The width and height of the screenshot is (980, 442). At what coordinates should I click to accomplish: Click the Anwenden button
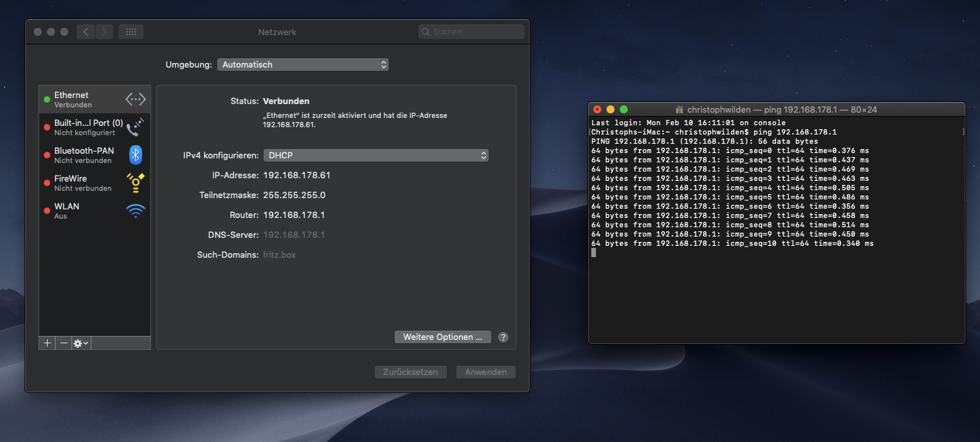click(486, 372)
